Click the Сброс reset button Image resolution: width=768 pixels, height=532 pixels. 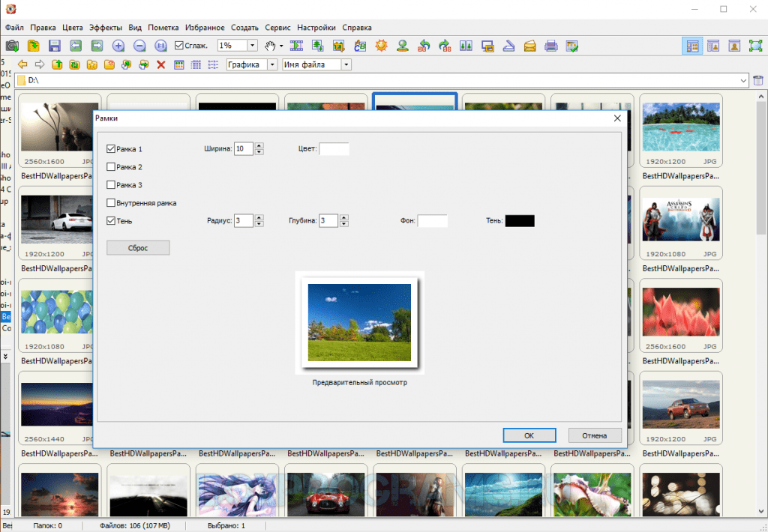[x=138, y=248]
